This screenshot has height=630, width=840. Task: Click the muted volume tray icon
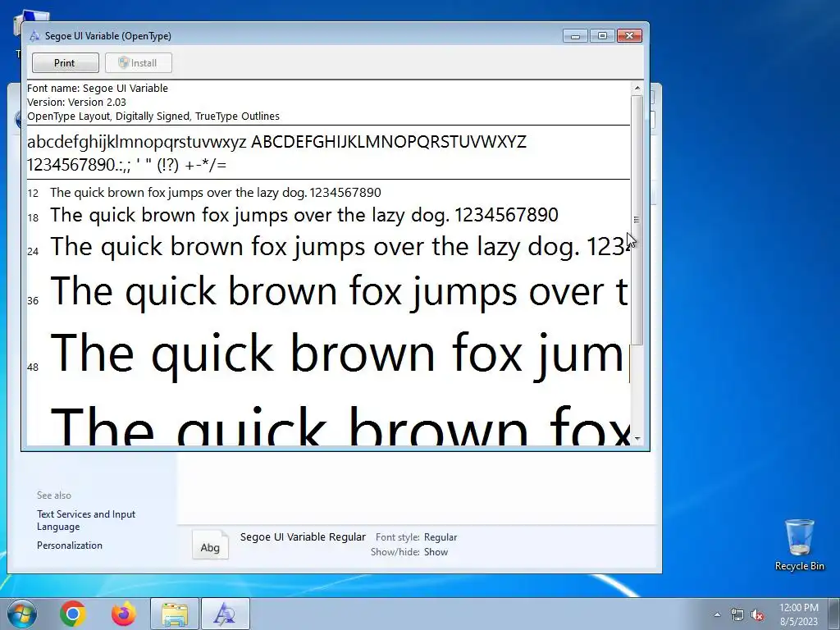[757, 614]
